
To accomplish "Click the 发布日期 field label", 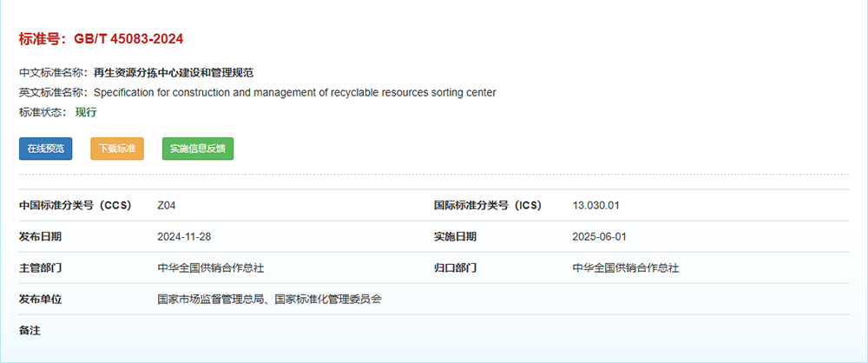I will click(x=40, y=236).
